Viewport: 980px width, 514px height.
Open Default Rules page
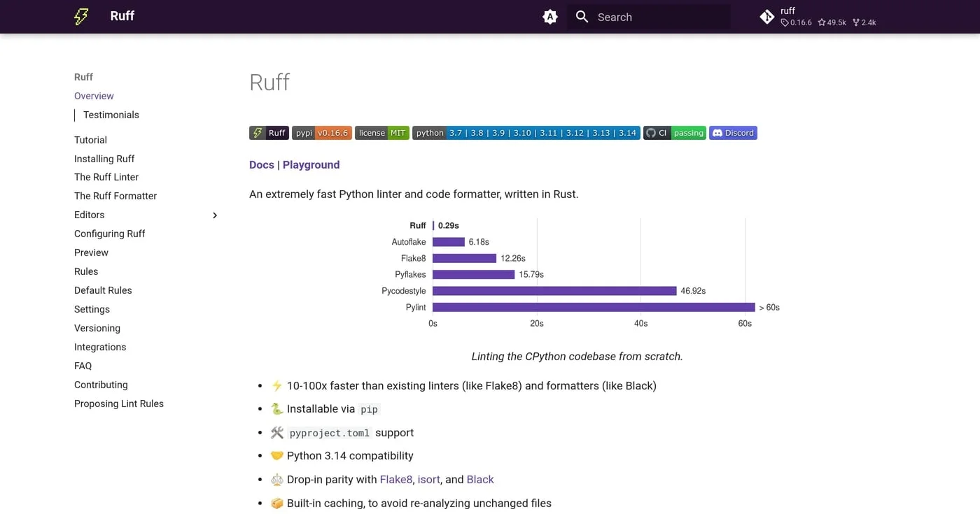[103, 290]
